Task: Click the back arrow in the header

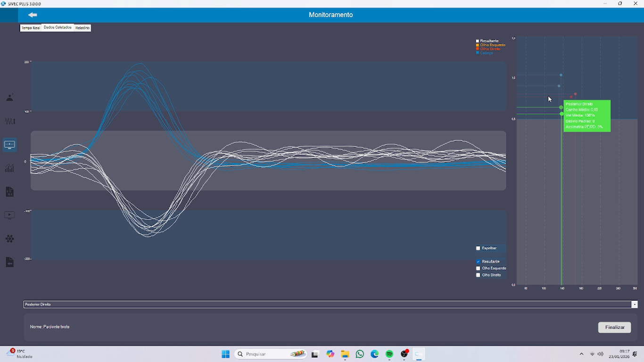Action: [x=33, y=15]
